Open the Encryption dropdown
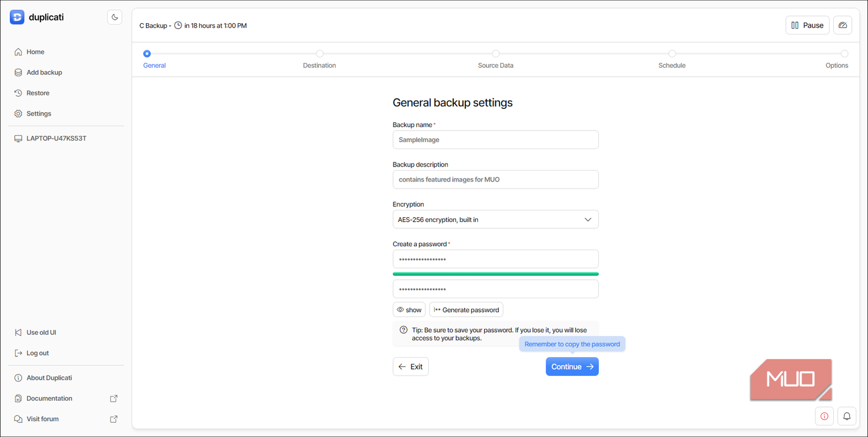 (495, 220)
